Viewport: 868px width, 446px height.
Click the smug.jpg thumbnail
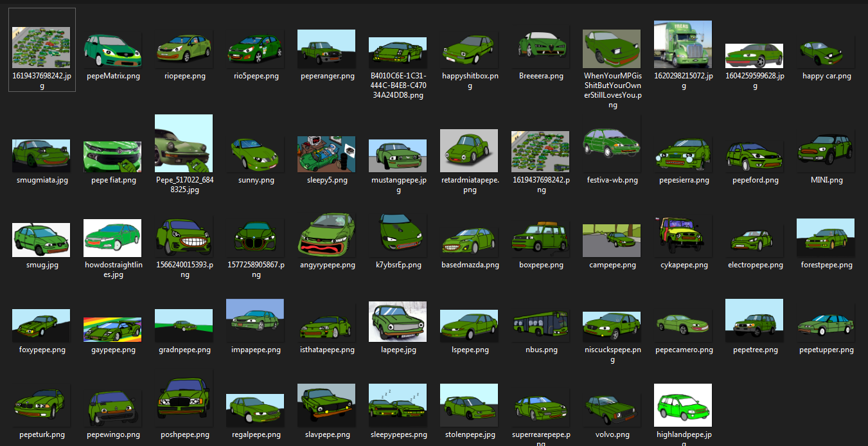pyautogui.click(x=41, y=240)
